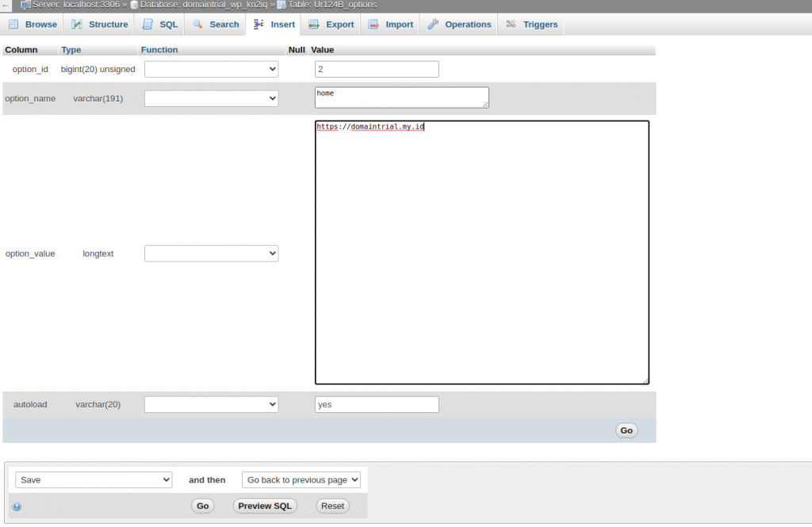Click Go button below the autoload row

[x=626, y=430]
